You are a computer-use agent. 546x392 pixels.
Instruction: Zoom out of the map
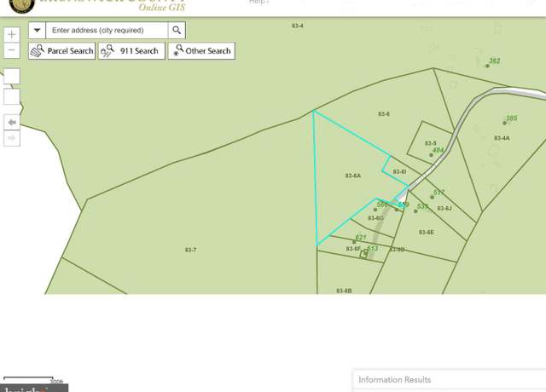click(11, 50)
